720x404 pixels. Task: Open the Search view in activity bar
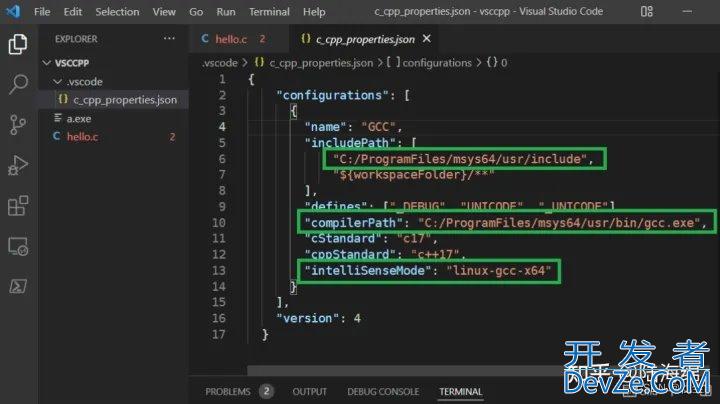(18, 84)
